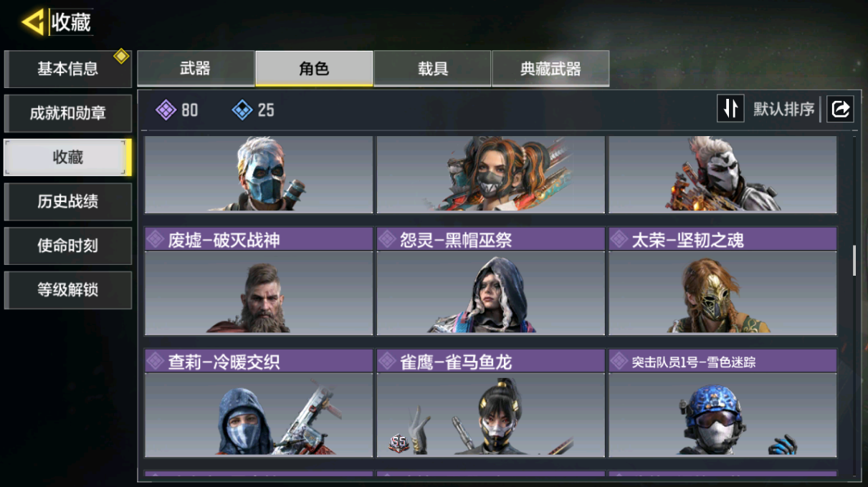Image resolution: width=868 pixels, height=487 pixels.
Task: Click the blue diamond 25 currency icon
Action: (242, 110)
